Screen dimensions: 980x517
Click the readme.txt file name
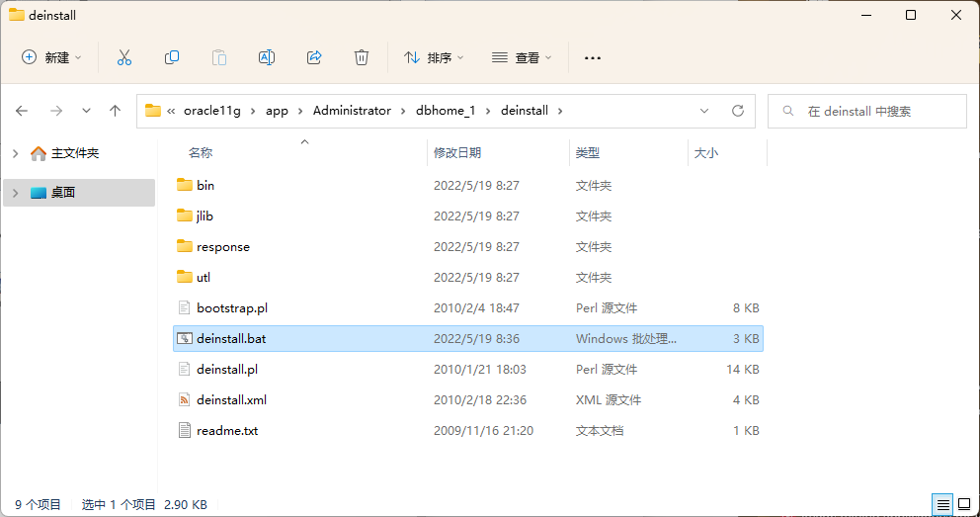[227, 430]
